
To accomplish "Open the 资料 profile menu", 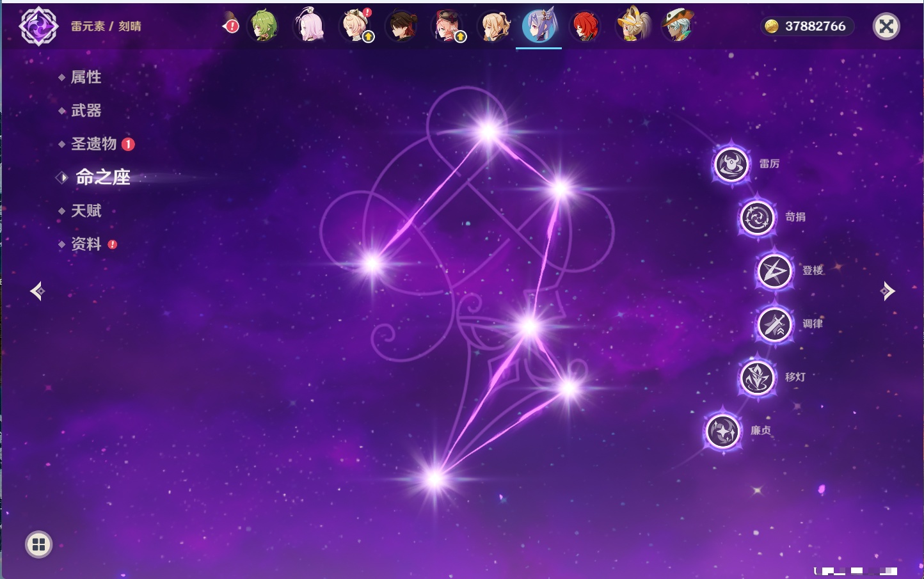I will pyautogui.click(x=86, y=244).
